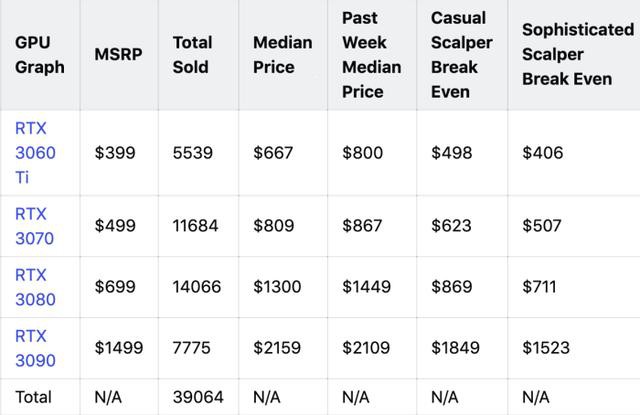640x415 pixels.
Task: Select the 39064 total sold cell
Action: [198, 397]
